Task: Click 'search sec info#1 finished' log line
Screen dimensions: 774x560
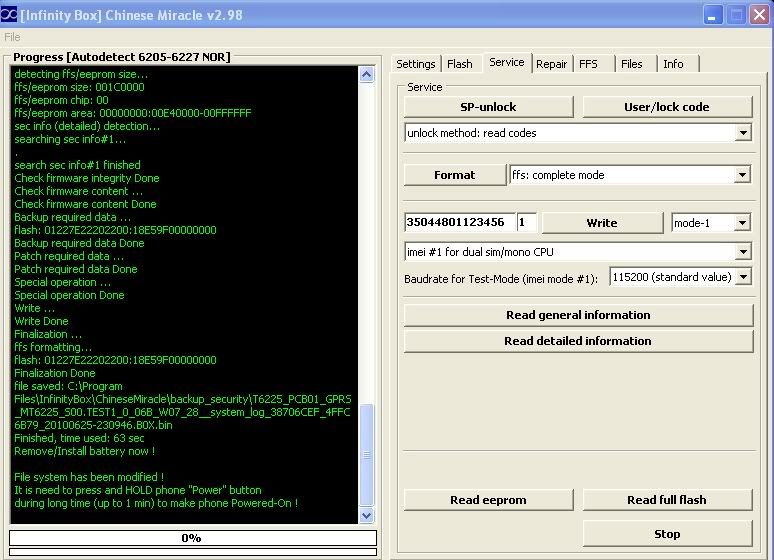Action: tap(77, 165)
